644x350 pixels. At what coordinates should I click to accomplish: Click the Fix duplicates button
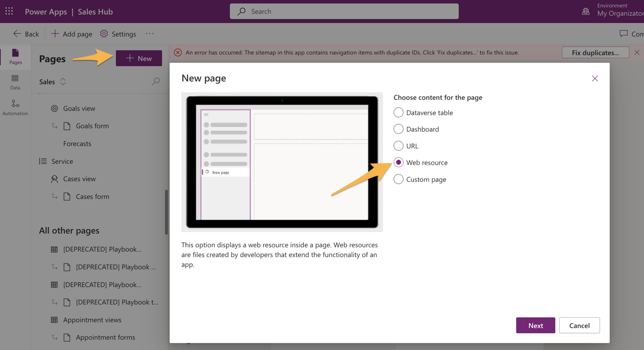[x=595, y=53]
